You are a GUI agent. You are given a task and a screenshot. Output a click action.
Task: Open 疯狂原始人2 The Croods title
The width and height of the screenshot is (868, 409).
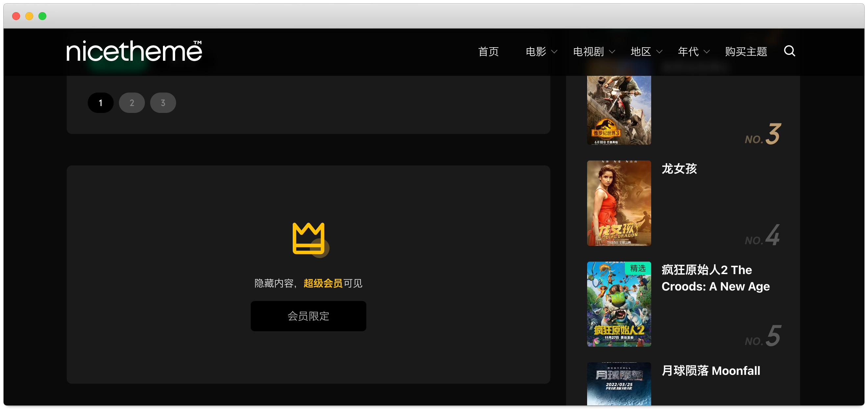(x=715, y=278)
